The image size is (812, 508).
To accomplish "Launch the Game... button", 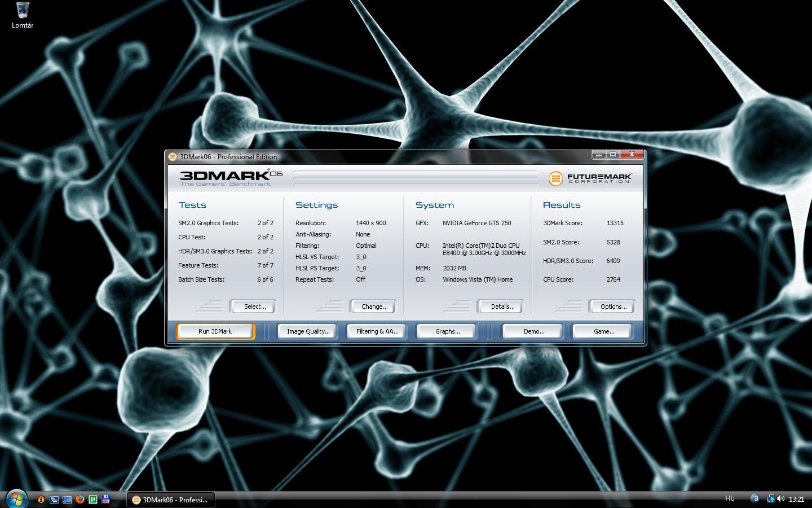I will (x=603, y=331).
